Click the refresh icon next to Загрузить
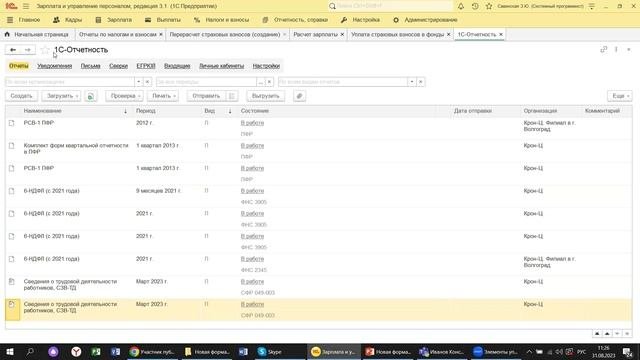The height and width of the screenshot is (360, 640). tap(91, 96)
